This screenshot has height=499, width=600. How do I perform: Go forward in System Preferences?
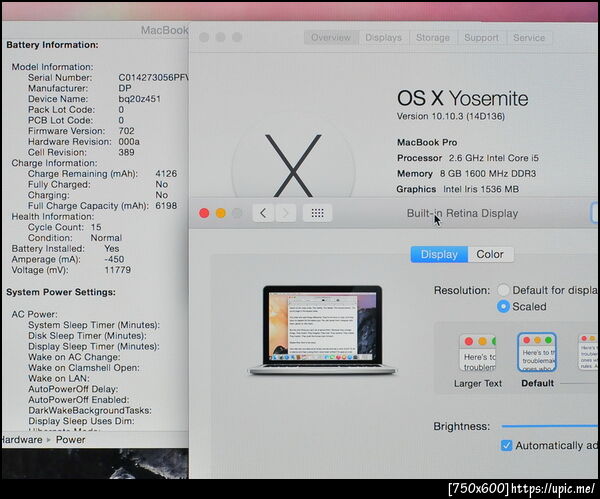pyautogui.click(x=285, y=213)
